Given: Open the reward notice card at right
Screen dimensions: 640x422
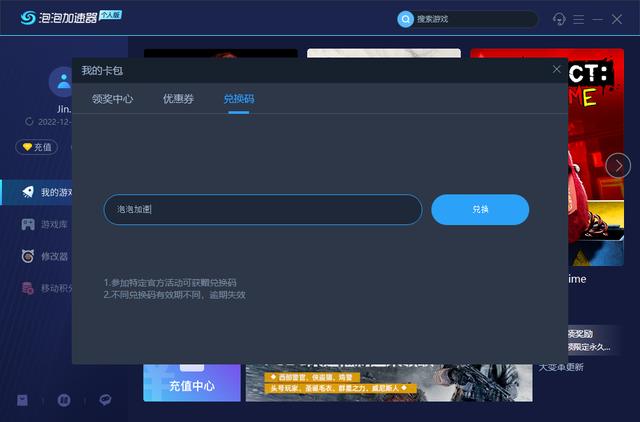Looking at the screenshot, I should pos(594,340).
